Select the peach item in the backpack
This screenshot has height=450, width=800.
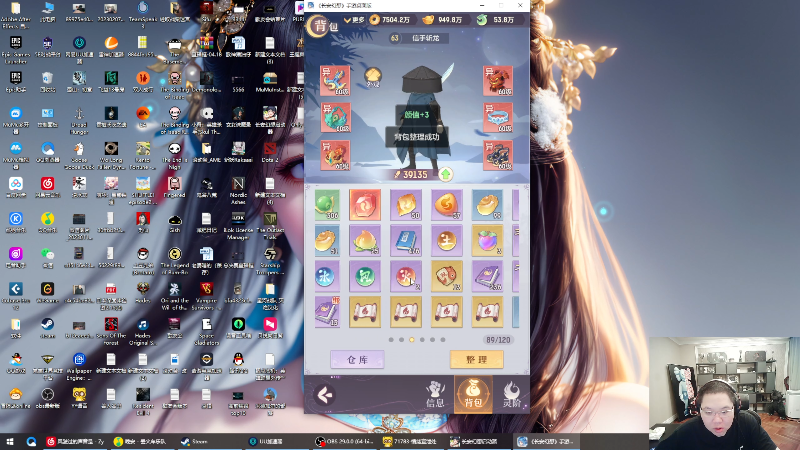pos(365,240)
